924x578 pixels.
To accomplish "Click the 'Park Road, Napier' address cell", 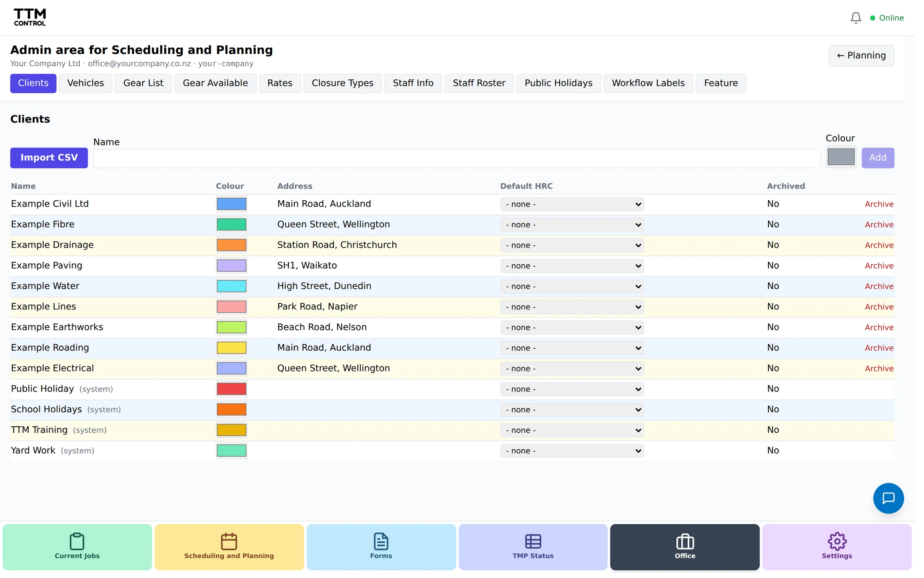I will [x=317, y=306].
